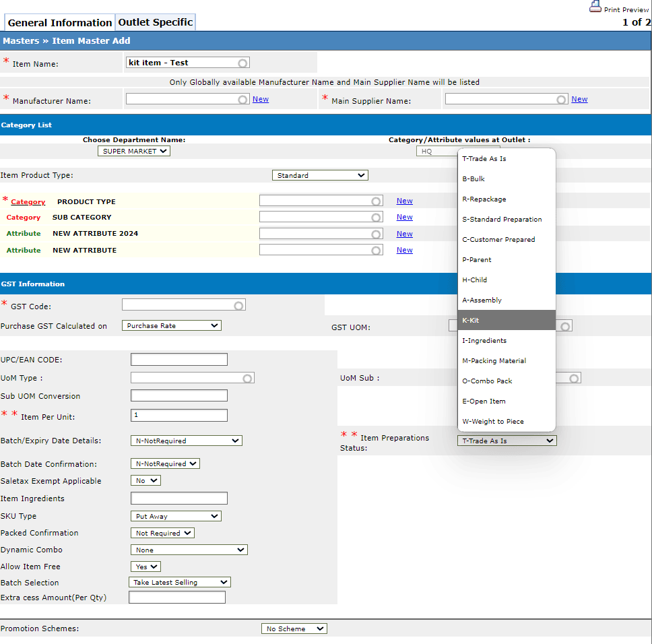Click lookup circle in Manufacturer Name field
This screenshot has height=644, width=652.
click(243, 99)
